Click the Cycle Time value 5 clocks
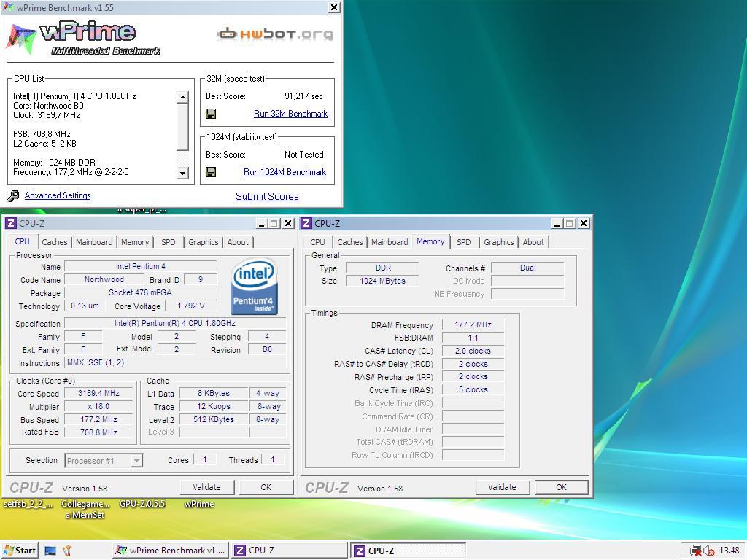Image resolution: width=747 pixels, height=560 pixels. tap(473, 389)
